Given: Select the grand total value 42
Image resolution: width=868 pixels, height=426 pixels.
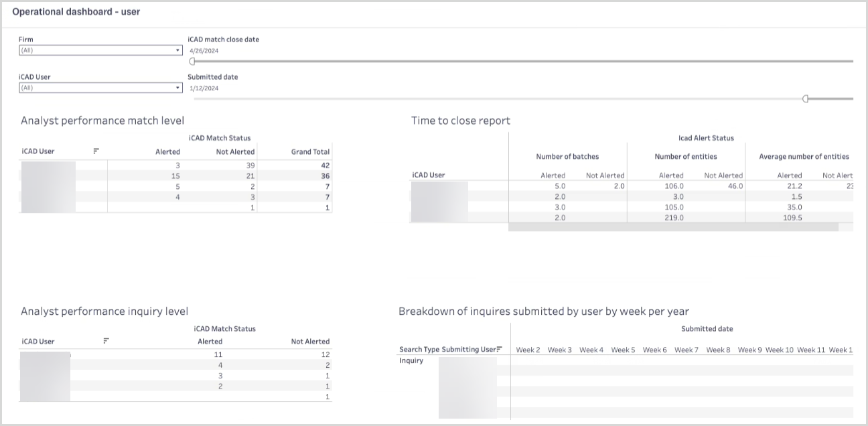Looking at the screenshot, I should click(325, 165).
